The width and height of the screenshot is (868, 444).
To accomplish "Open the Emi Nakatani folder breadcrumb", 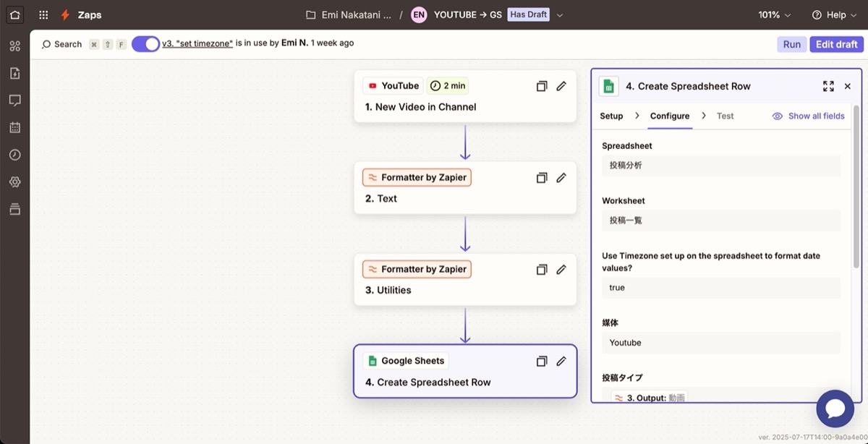I will pos(349,14).
